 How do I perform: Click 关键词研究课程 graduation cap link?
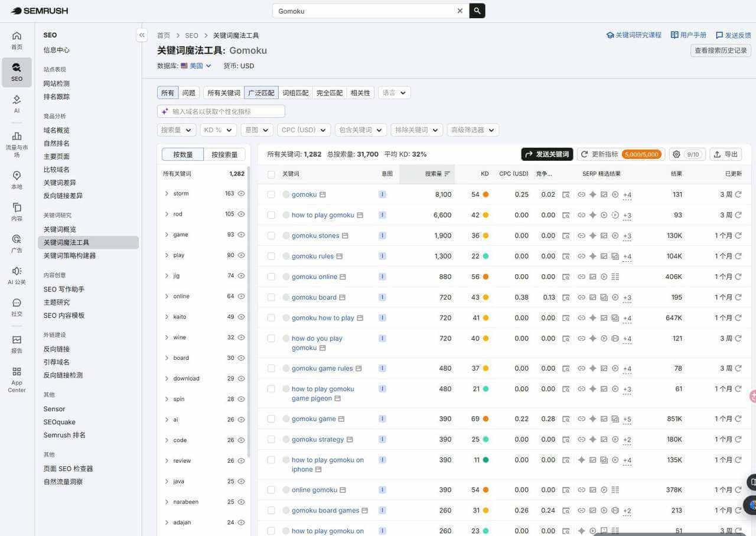coord(634,35)
